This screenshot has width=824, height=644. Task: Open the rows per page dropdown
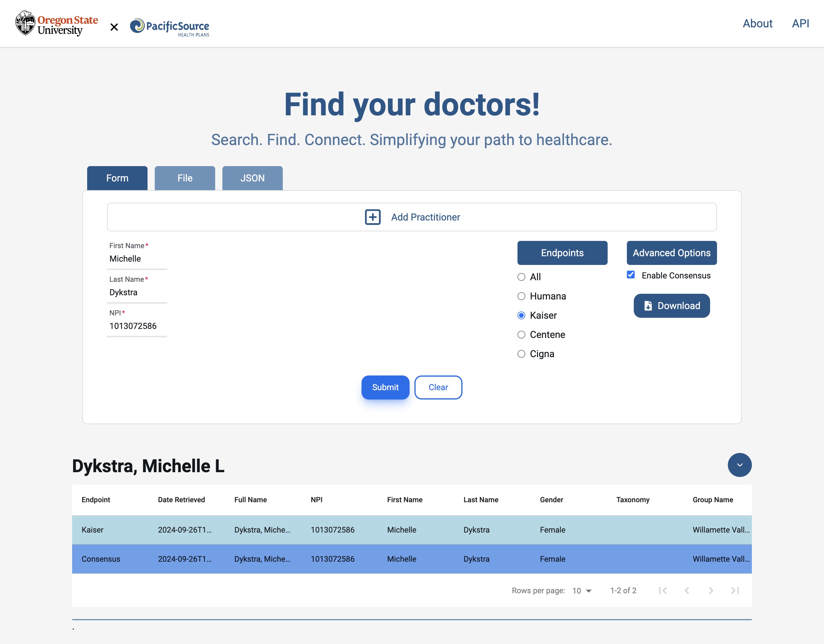coord(582,591)
